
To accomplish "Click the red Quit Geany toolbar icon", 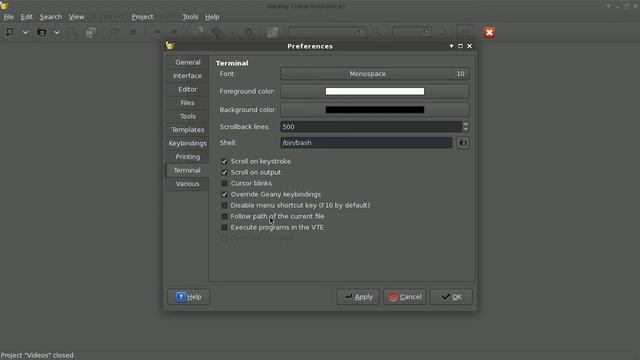I will pos(489,33).
